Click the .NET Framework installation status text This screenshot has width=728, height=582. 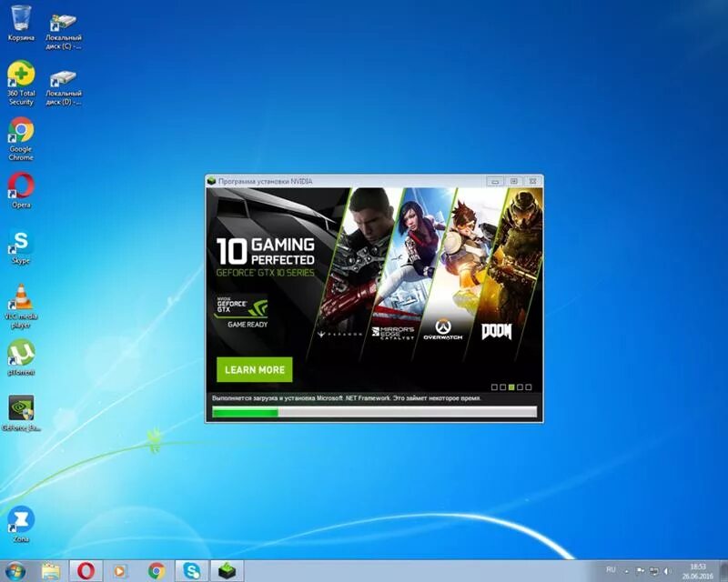pyautogui.click(x=347, y=398)
